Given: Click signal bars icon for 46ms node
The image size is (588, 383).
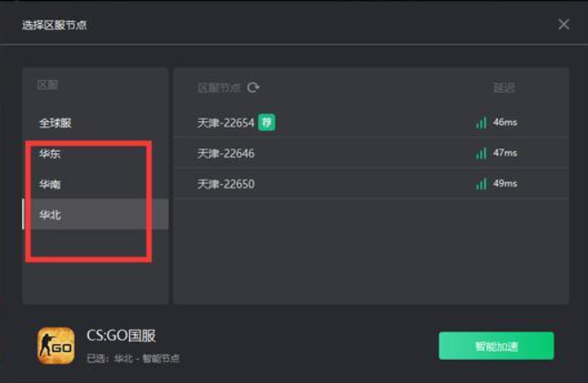Looking at the screenshot, I should (481, 123).
